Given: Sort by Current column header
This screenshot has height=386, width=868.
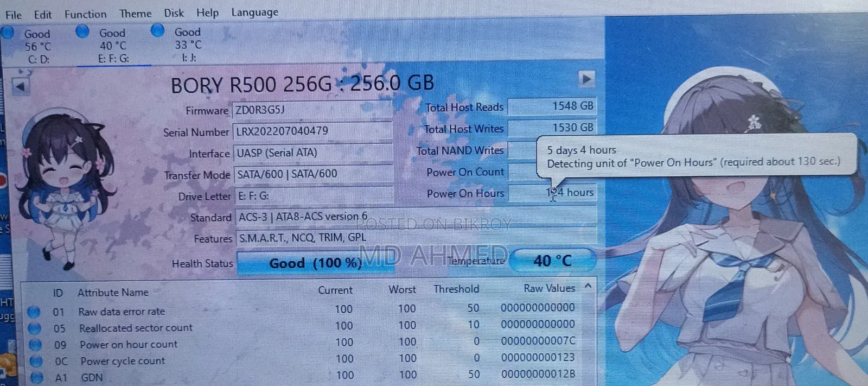Looking at the screenshot, I should [335, 290].
